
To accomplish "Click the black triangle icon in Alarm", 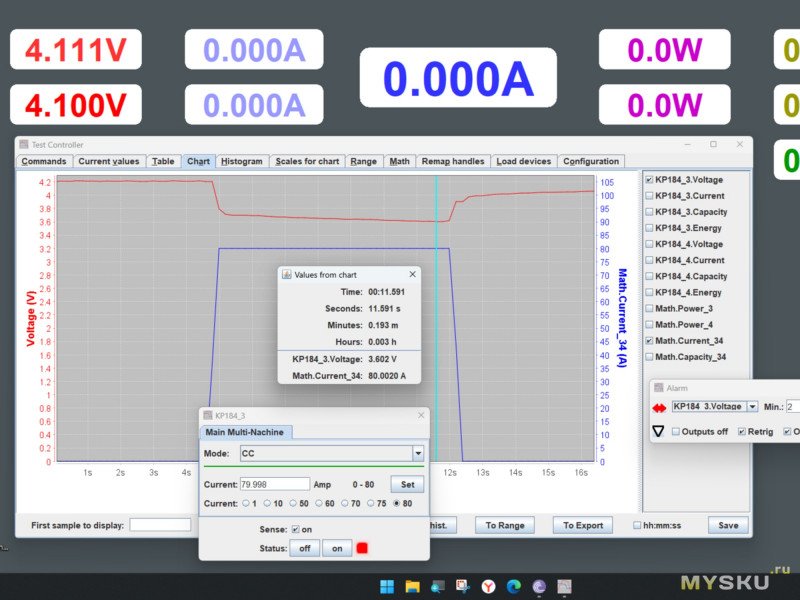I will [x=658, y=432].
